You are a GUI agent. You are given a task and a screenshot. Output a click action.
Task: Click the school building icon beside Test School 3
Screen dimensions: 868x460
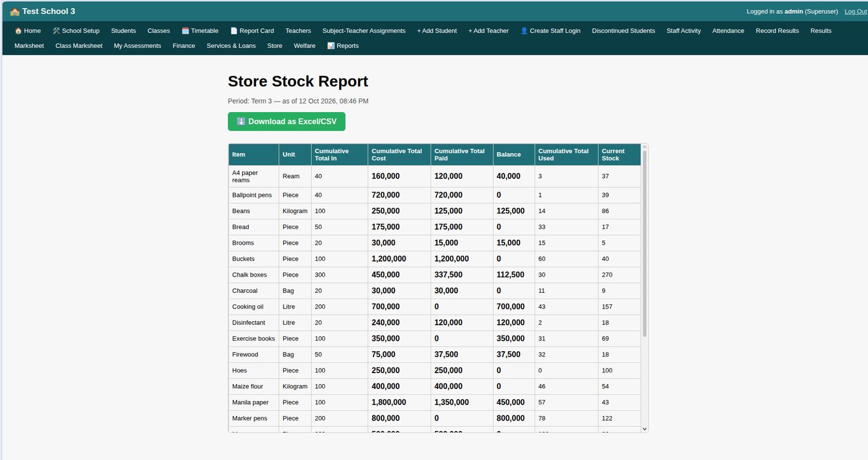pos(15,12)
